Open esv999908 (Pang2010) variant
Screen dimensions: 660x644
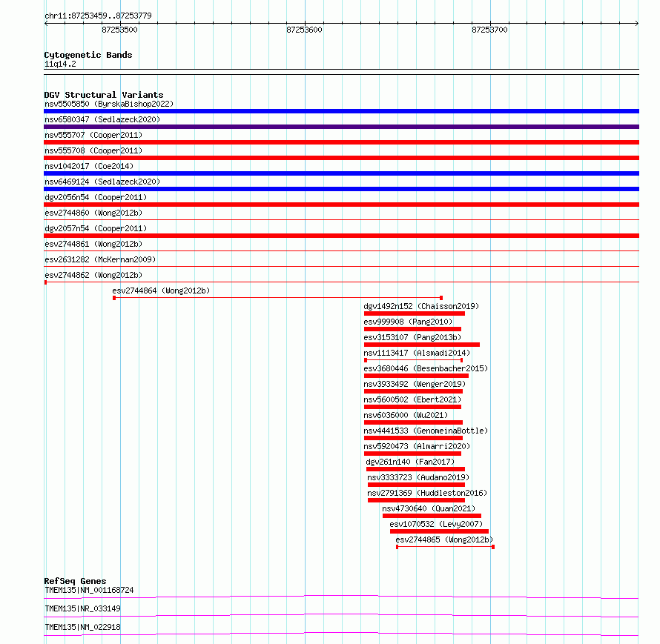click(x=408, y=322)
